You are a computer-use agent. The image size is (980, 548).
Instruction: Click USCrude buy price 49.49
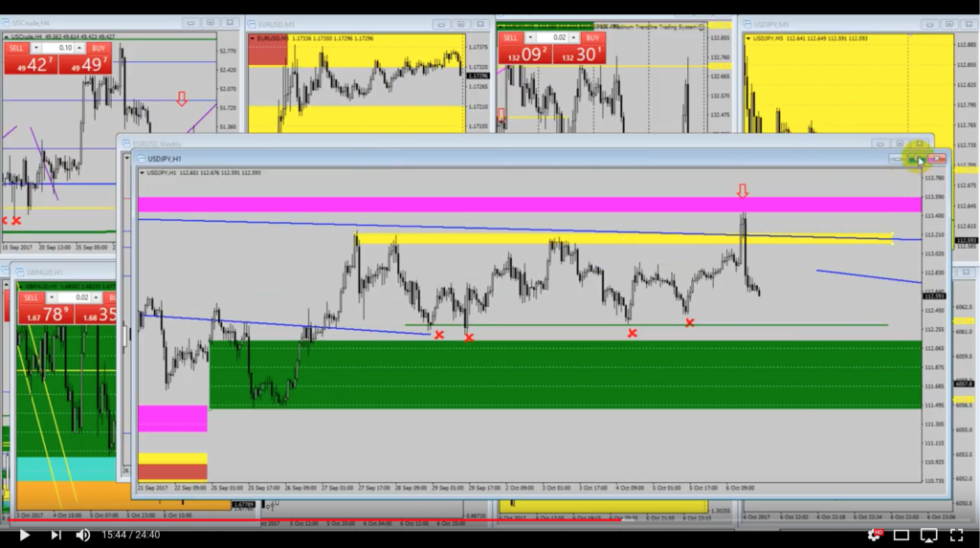pos(85,64)
